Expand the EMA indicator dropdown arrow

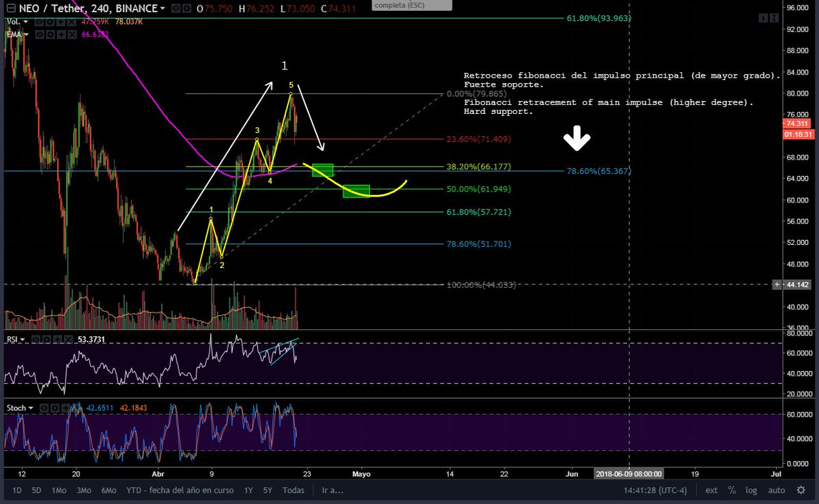tap(26, 35)
